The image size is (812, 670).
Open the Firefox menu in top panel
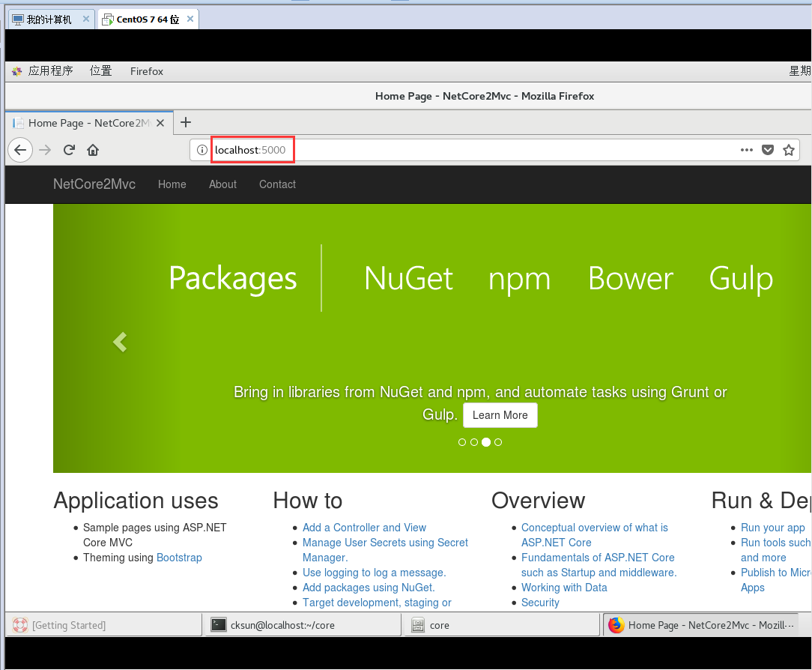tap(147, 71)
